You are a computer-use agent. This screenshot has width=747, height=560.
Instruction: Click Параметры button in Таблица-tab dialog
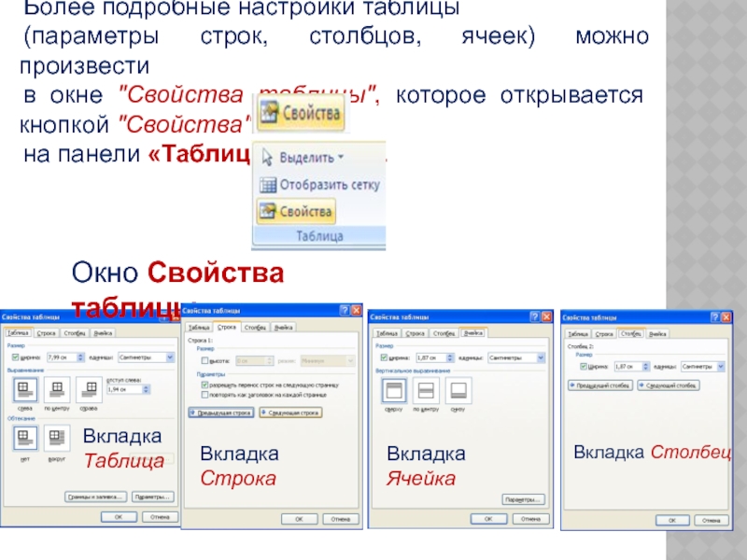point(152,497)
